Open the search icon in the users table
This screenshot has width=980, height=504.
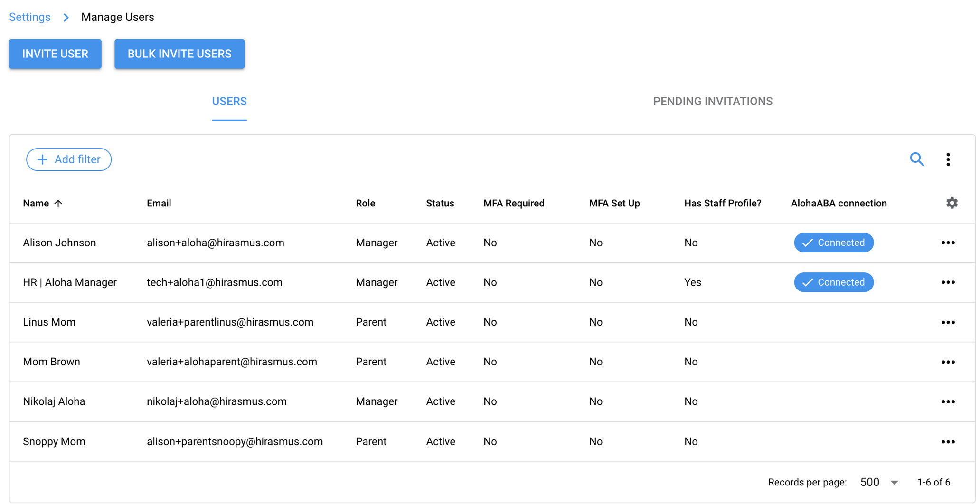916,159
